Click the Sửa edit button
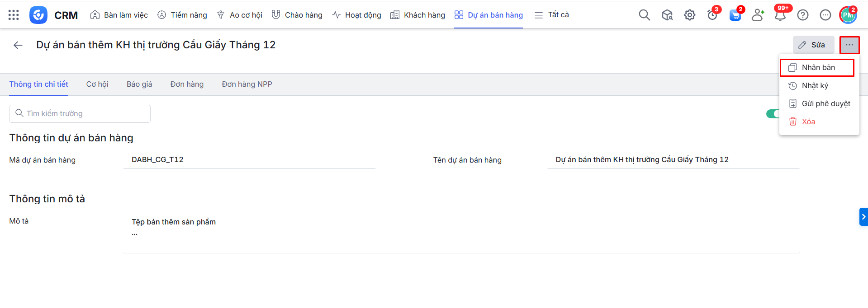 point(813,45)
